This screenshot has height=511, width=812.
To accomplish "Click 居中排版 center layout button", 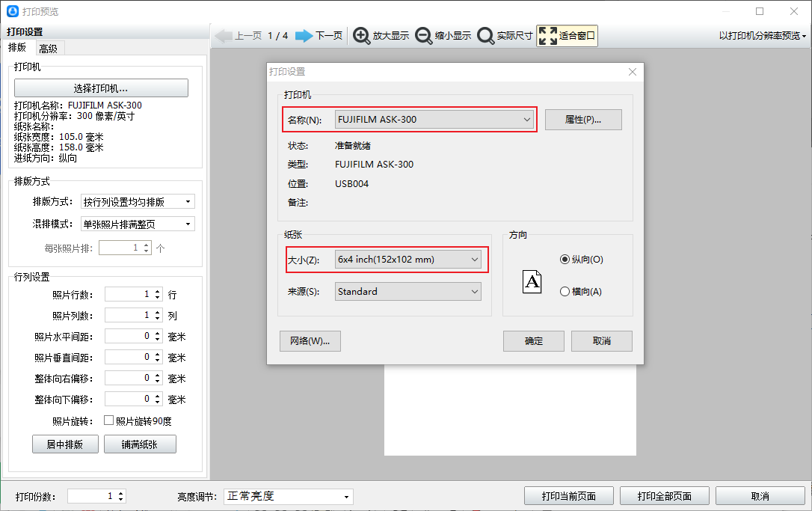I will point(65,444).
